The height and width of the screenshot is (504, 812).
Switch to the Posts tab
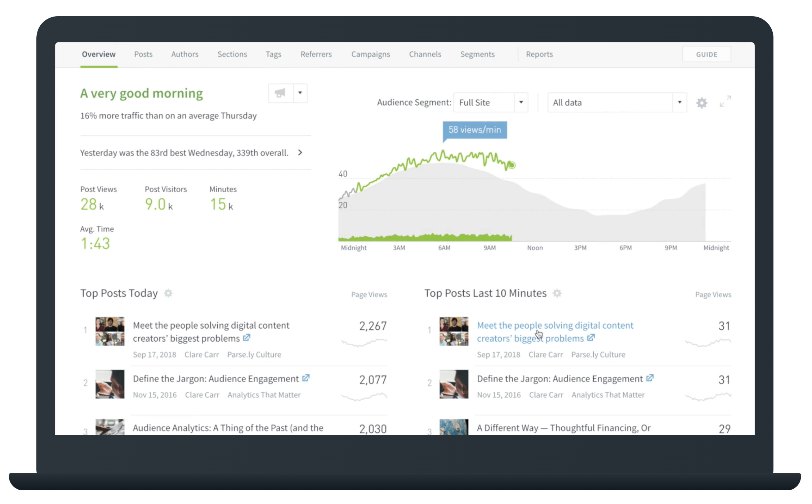tap(143, 54)
